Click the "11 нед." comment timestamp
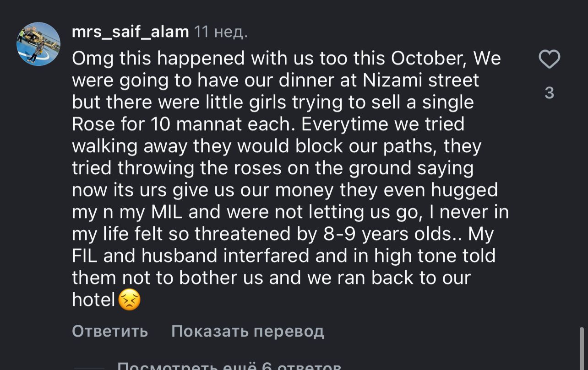The height and width of the screenshot is (370, 588). pos(221,32)
